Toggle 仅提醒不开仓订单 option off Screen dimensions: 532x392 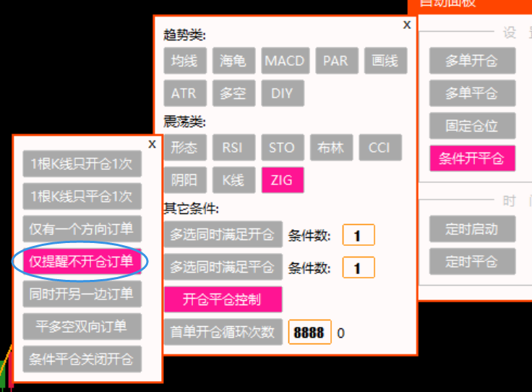(x=82, y=261)
